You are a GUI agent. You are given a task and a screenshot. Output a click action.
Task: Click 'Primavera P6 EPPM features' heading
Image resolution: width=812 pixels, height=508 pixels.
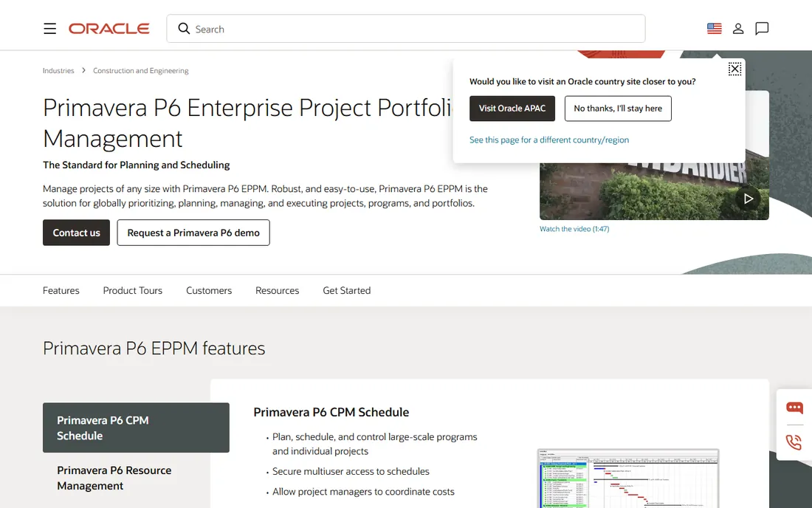tap(154, 349)
